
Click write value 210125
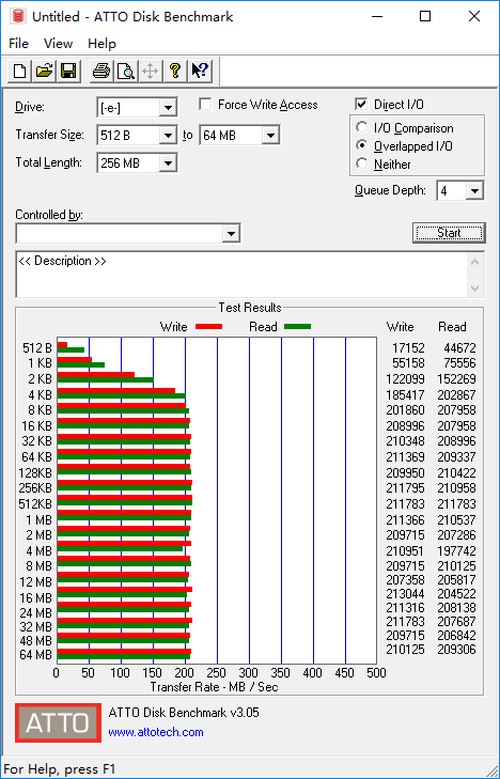pyautogui.click(x=405, y=649)
